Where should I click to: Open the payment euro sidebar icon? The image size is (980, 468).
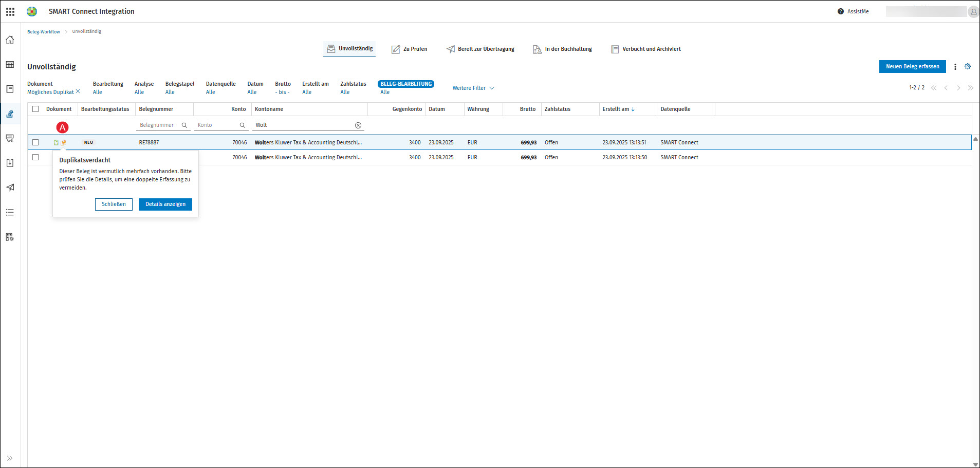click(10, 138)
